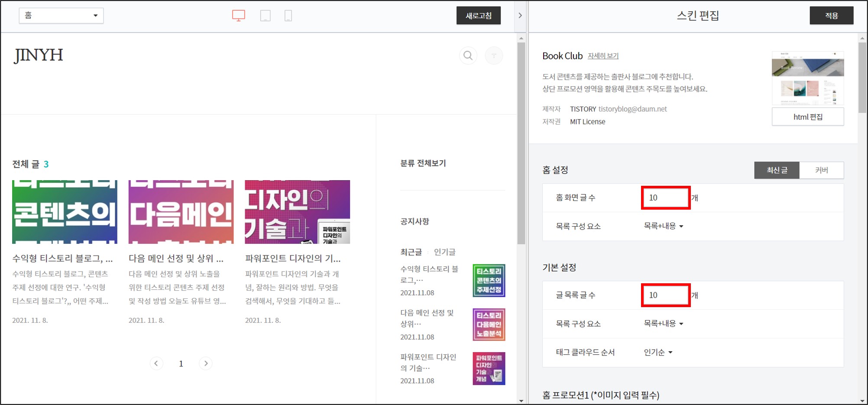Open 홈 설정 목록 구성 요소 dropdown
The width and height of the screenshot is (868, 405).
(x=664, y=226)
